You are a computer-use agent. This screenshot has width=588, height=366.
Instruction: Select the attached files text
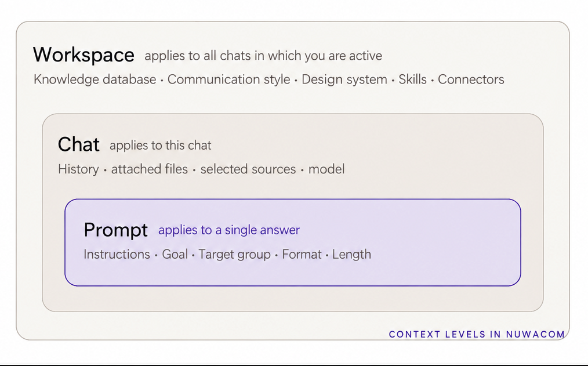(x=150, y=169)
